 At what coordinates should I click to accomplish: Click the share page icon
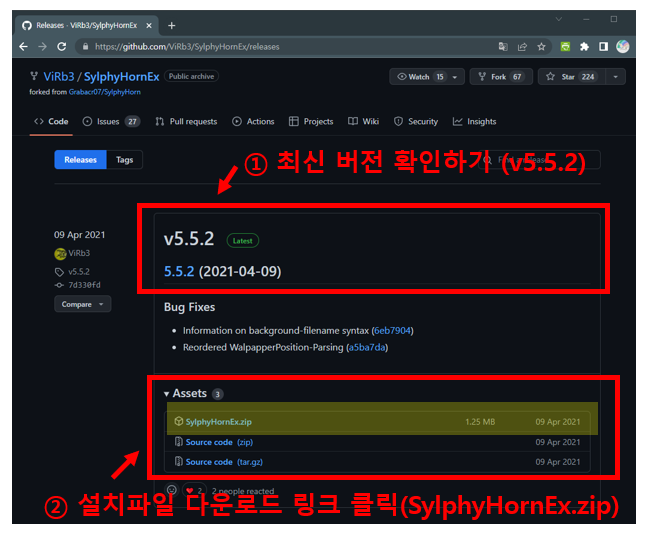pyautogui.click(x=522, y=47)
